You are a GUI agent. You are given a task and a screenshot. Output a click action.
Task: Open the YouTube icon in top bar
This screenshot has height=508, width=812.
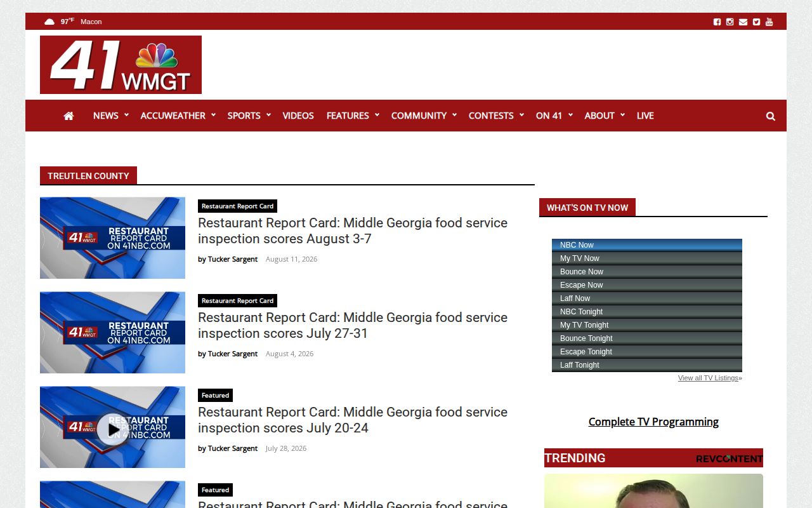[769, 22]
